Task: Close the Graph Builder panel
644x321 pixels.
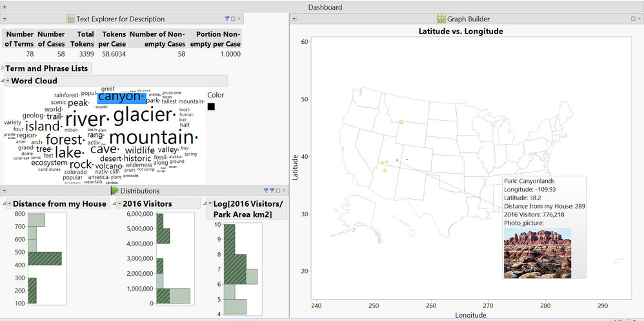Action: (639, 19)
